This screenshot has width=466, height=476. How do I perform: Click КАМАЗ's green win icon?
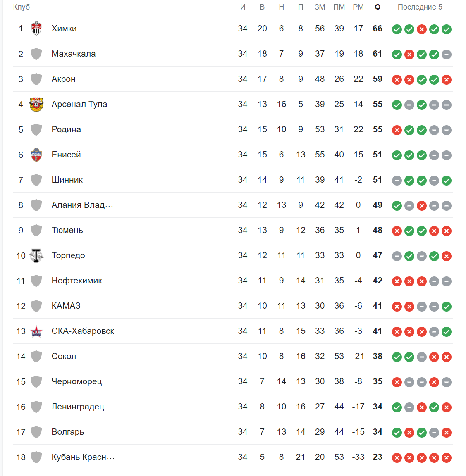447,307
